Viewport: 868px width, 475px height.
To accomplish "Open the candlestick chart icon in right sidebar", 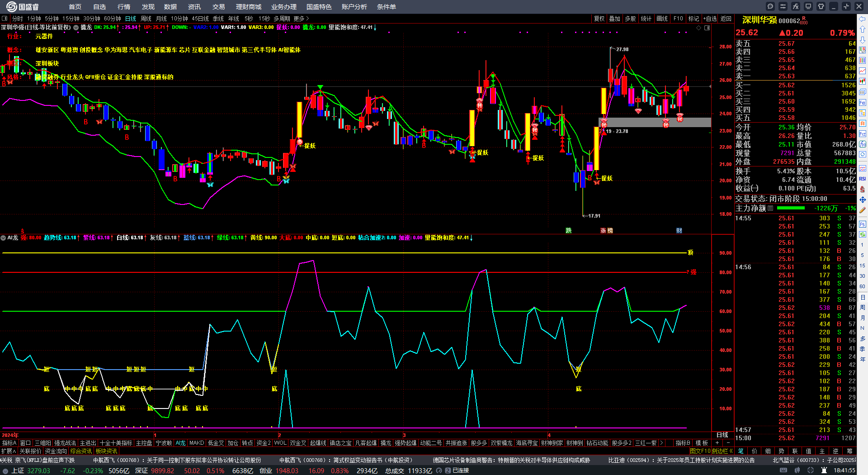I will tap(863, 81).
